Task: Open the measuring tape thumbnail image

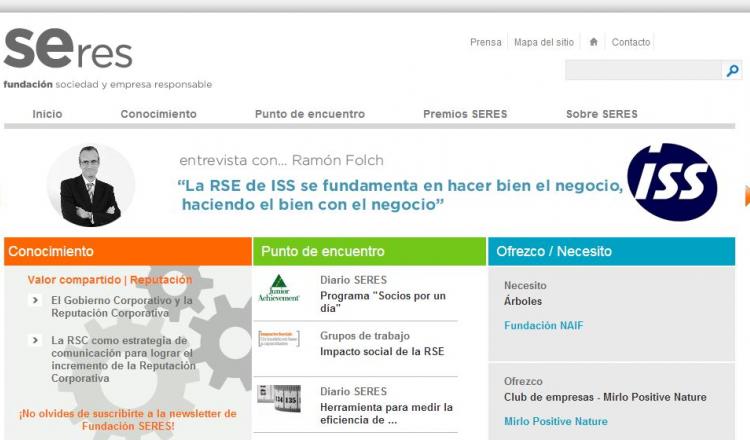Action: coord(279,398)
